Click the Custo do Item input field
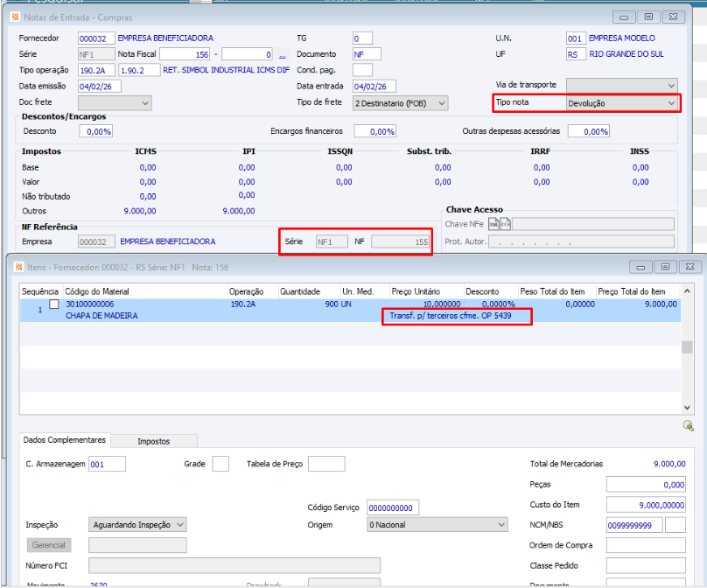 click(646, 504)
